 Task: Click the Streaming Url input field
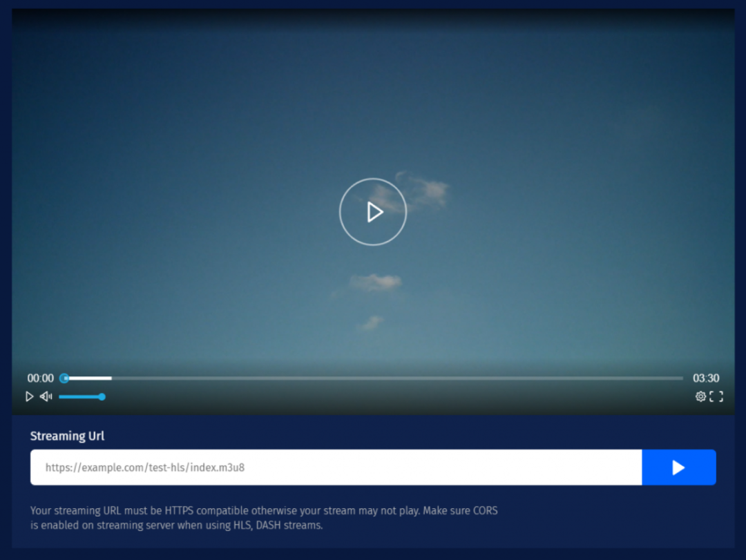pyautogui.click(x=336, y=467)
